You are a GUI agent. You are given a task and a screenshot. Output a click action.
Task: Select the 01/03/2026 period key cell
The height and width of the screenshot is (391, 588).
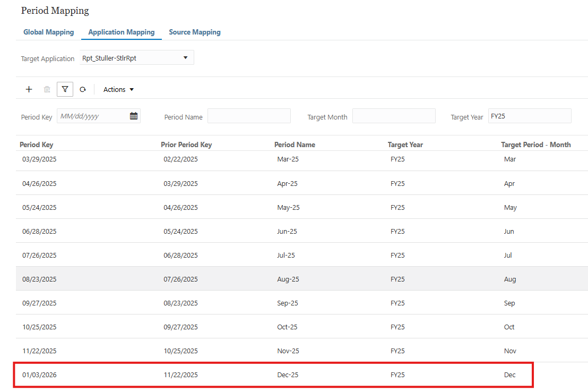(39, 375)
